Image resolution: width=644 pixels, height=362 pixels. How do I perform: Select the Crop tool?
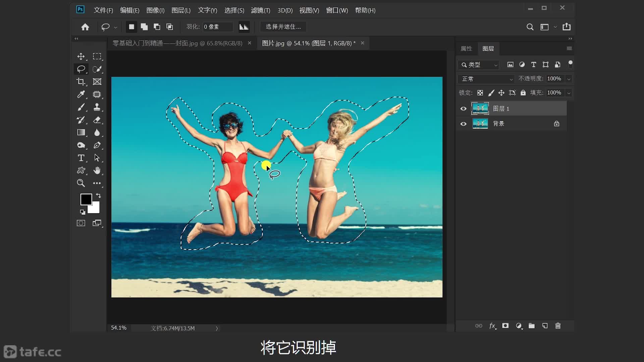pos(81,82)
